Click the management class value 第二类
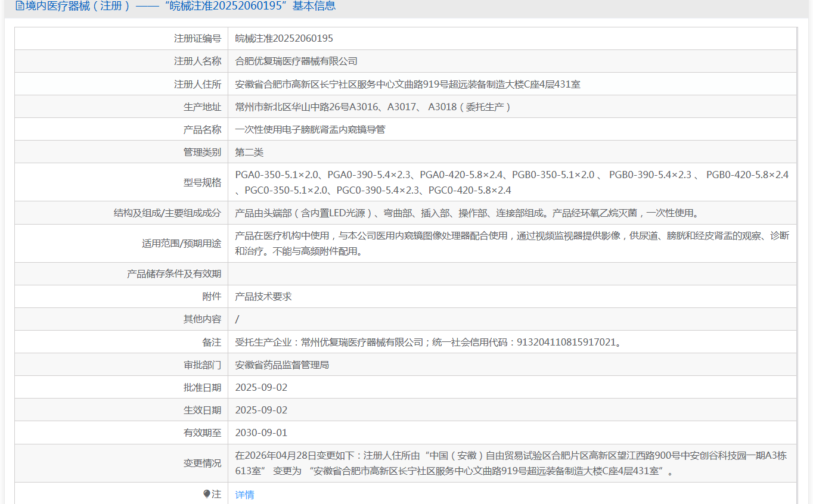The height and width of the screenshot is (504, 813). point(249,152)
